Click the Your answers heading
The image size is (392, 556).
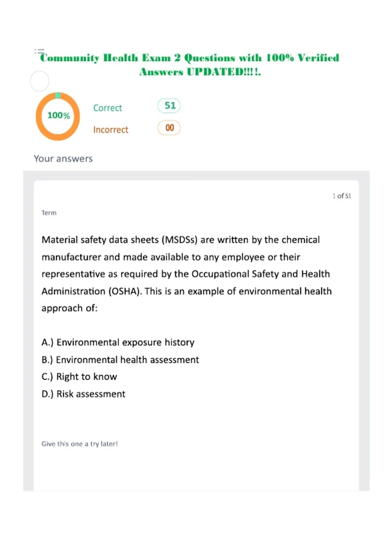tap(63, 159)
